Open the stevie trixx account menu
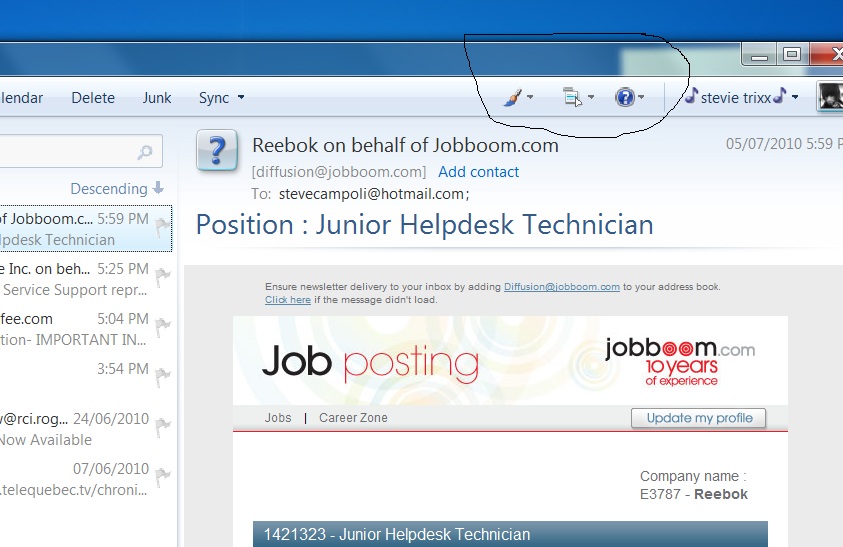 click(x=741, y=97)
